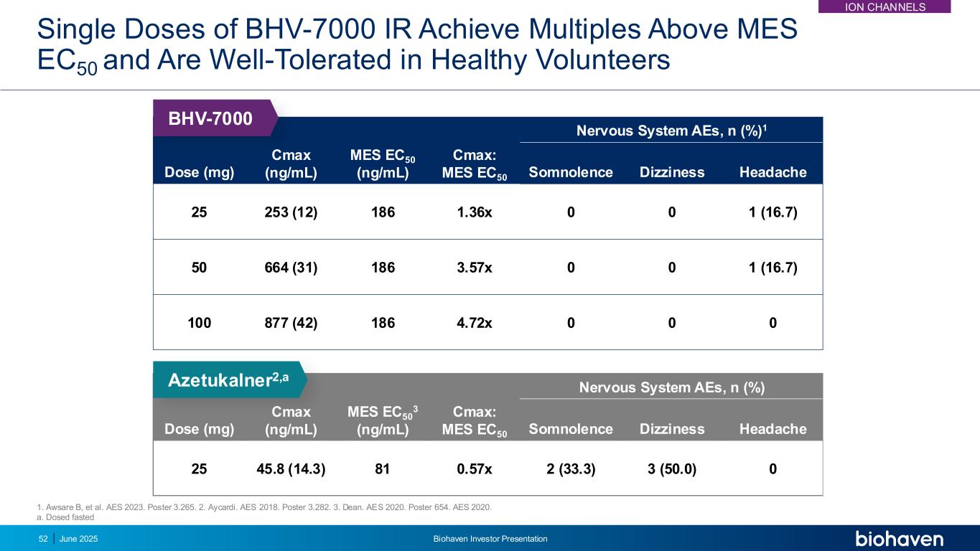Select the ratio value 1.36x
This screenshot has height=551, width=980.
(475, 212)
